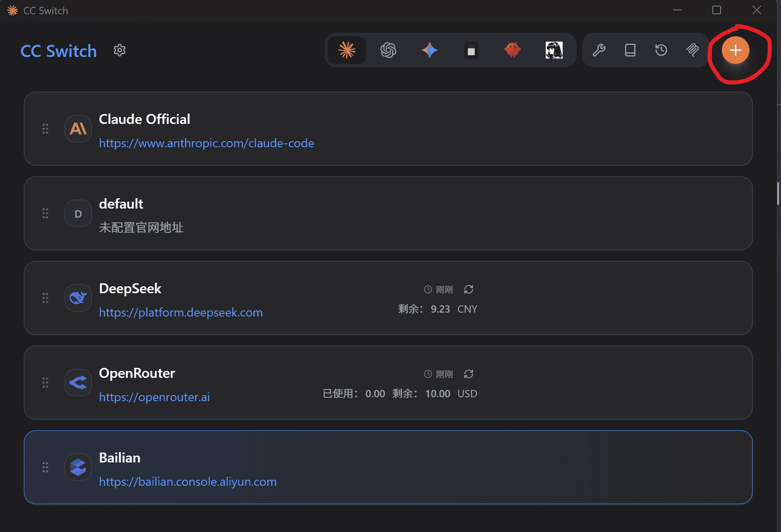Viewport: 781px width, 532px height.
Task: Open the book icon in the toolbar
Action: (x=630, y=50)
